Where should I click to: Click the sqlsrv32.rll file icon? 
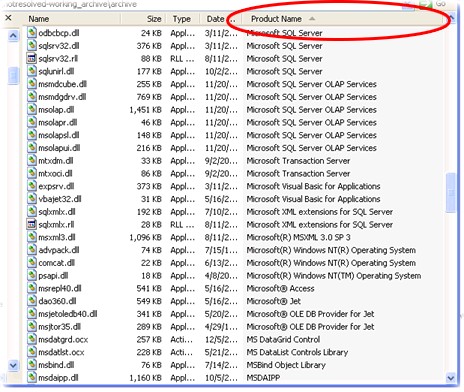32,58
